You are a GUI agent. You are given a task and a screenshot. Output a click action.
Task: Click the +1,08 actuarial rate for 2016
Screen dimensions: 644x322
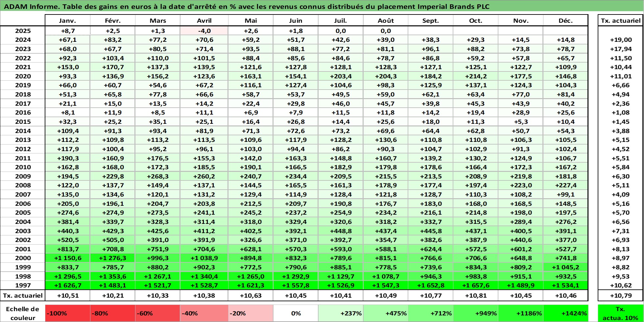coord(621,113)
